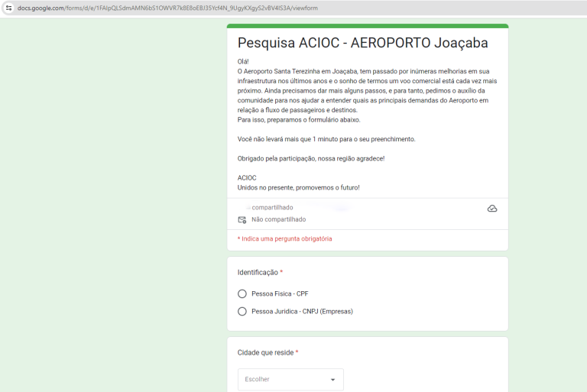Click the dropdown arrow beside Escolher
The image size is (587, 392).
tap(332, 380)
